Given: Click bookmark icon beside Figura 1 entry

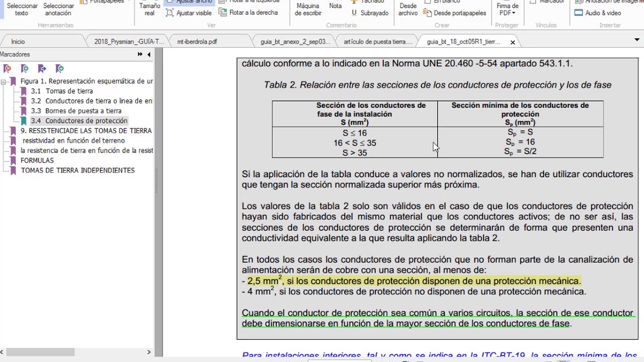Looking at the screenshot, I should (13, 81).
